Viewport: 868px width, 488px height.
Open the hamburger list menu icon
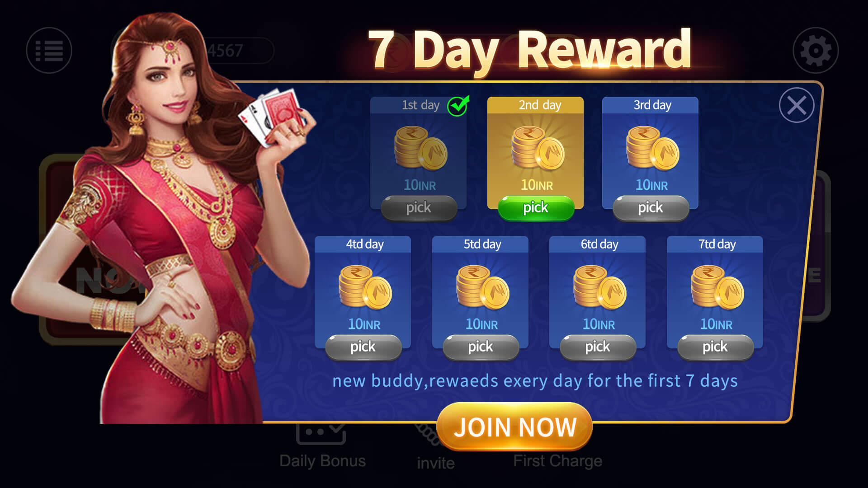[49, 50]
